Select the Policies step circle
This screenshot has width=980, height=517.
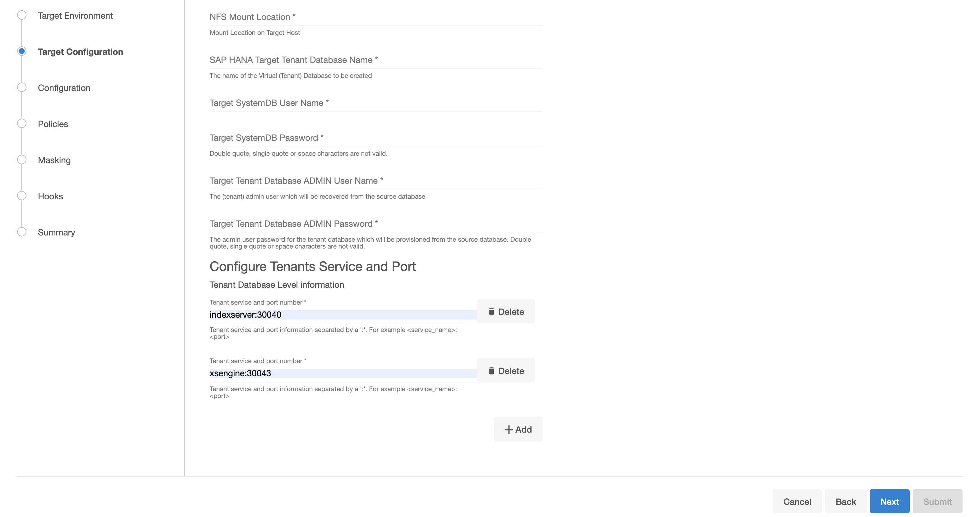click(22, 124)
